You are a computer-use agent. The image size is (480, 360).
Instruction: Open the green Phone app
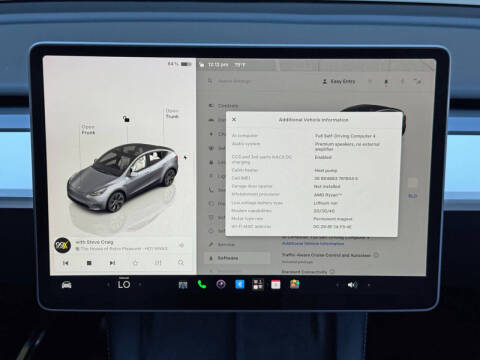click(x=202, y=284)
